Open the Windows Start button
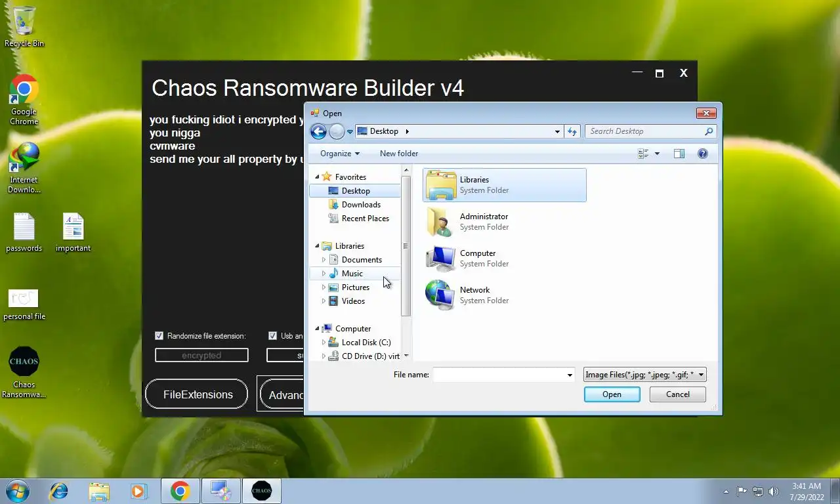 (18, 491)
